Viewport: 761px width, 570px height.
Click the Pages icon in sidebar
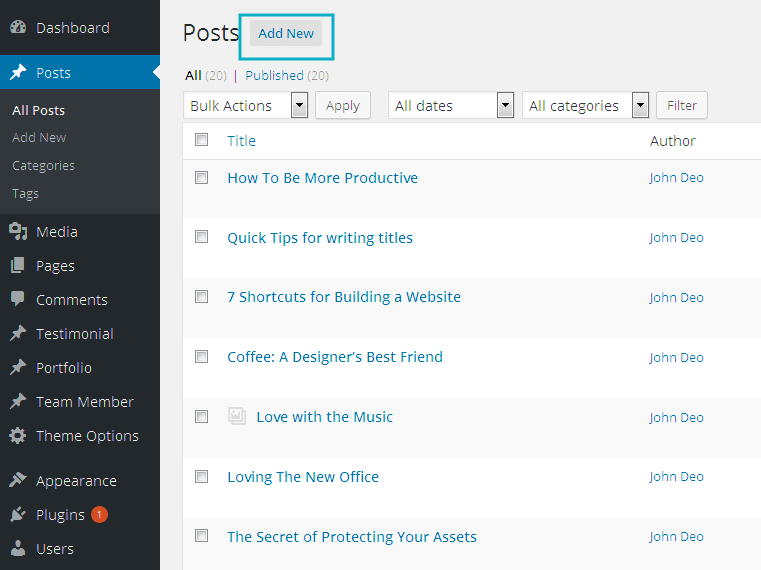tap(18, 266)
